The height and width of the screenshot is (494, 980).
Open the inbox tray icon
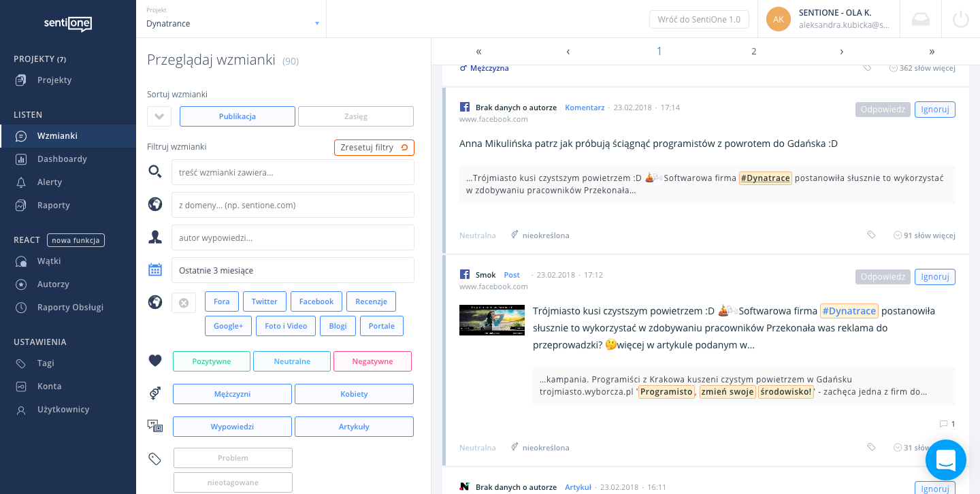click(x=920, y=19)
